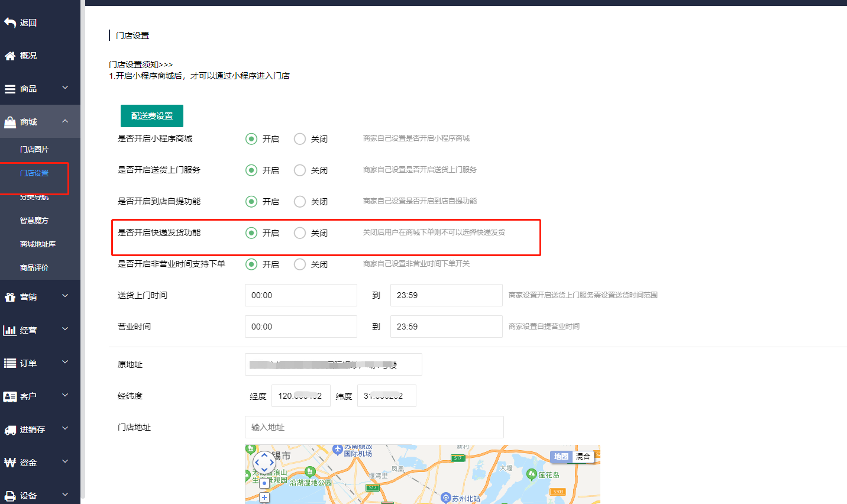Collapse the 商城 sidebar menu chevron
The image size is (847, 504).
(x=65, y=121)
